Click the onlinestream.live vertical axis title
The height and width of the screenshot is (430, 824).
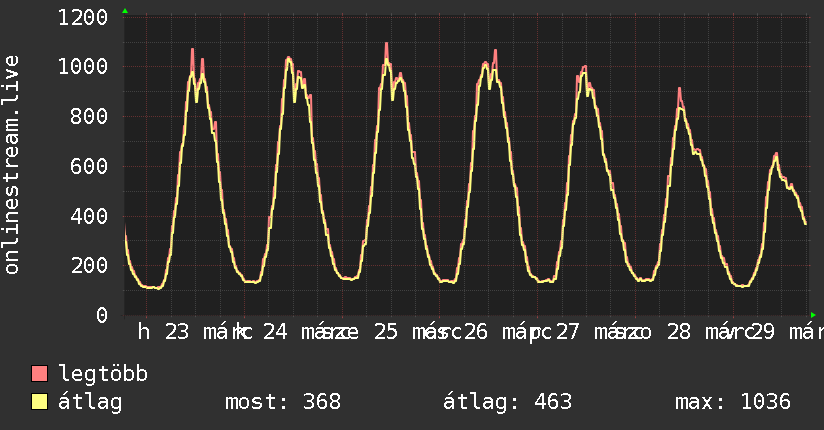coord(12,165)
